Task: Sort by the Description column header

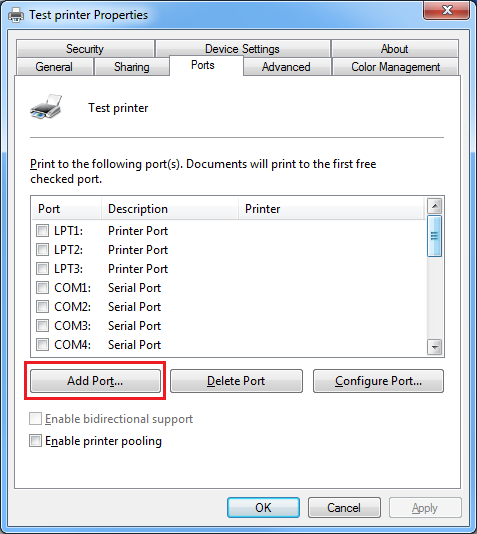Action: 170,208
